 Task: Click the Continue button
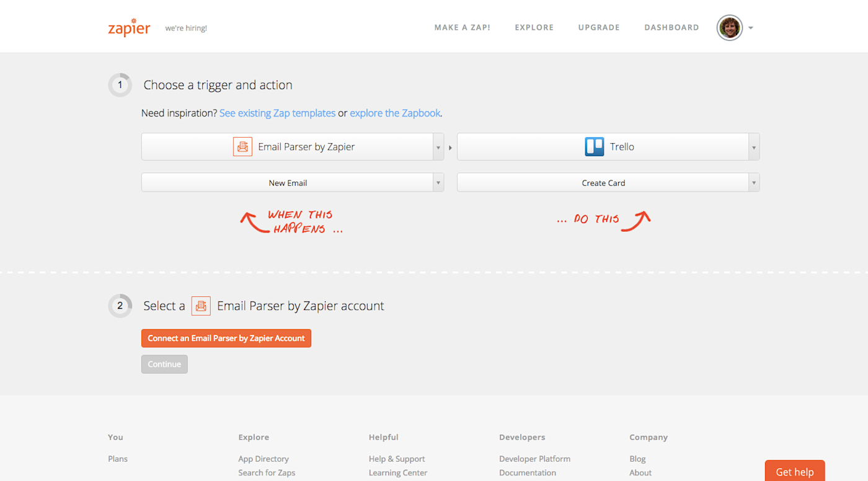pos(164,364)
